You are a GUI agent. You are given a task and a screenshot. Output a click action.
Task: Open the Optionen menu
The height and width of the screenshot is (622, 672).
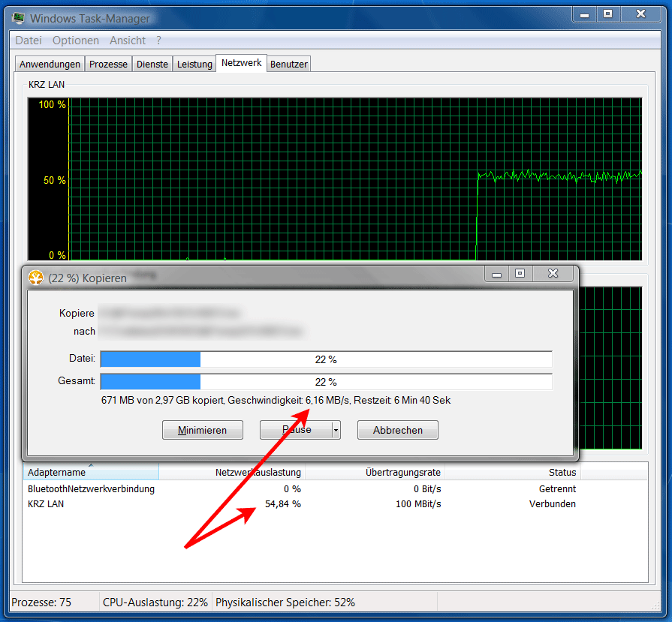pyautogui.click(x=76, y=41)
